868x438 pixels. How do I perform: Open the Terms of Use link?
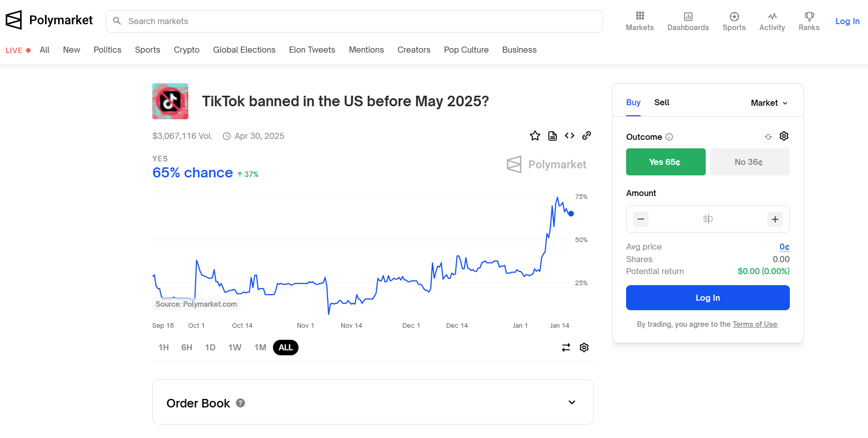(x=755, y=324)
